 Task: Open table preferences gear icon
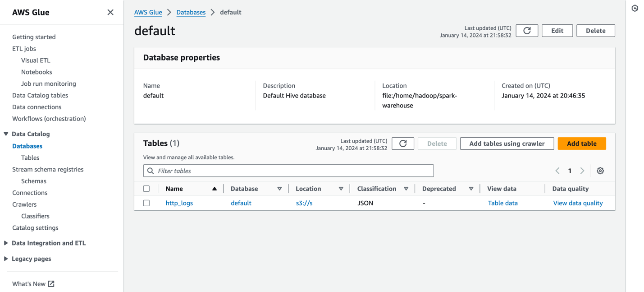[x=600, y=171]
